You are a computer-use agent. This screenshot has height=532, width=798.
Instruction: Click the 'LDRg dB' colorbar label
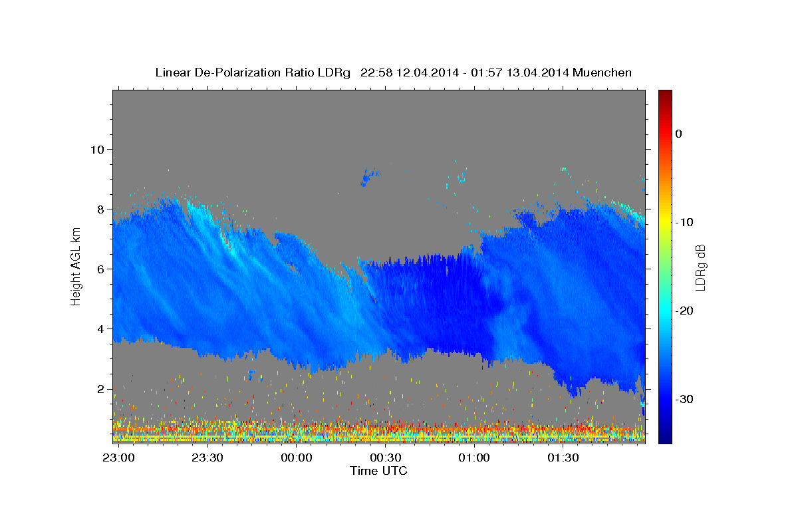(x=700, y=267)
